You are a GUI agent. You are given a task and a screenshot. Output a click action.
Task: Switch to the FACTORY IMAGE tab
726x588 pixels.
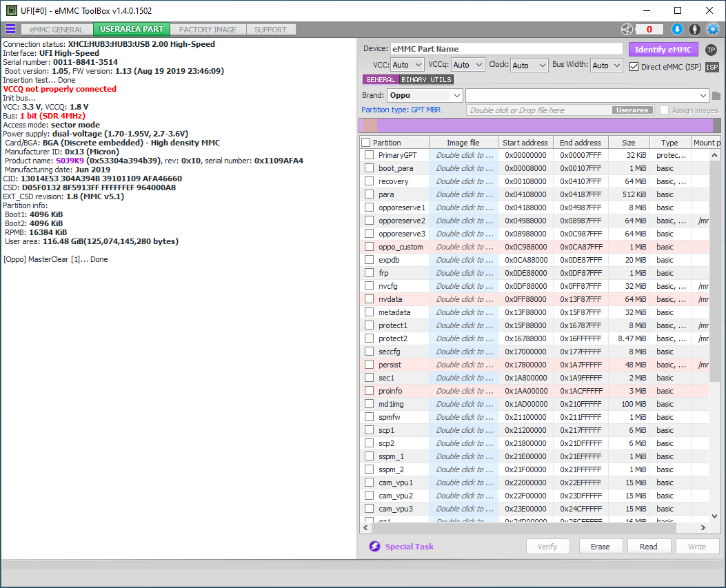point(208,30)
